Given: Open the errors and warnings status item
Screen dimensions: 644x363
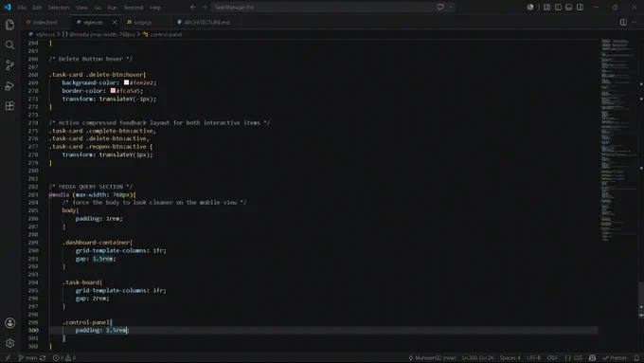Looking at the screenshot, I should coord(64,357).
